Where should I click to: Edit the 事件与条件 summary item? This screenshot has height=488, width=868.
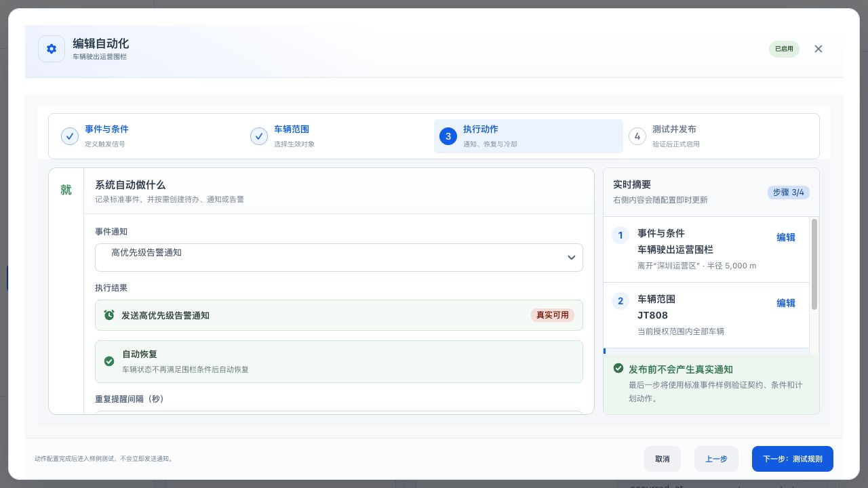[x=786, y=237]
